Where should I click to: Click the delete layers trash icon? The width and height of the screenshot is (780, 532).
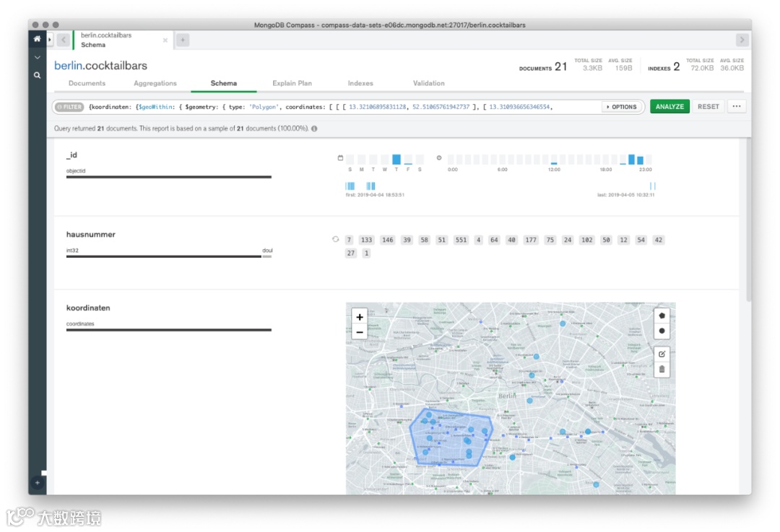(662, 370)
